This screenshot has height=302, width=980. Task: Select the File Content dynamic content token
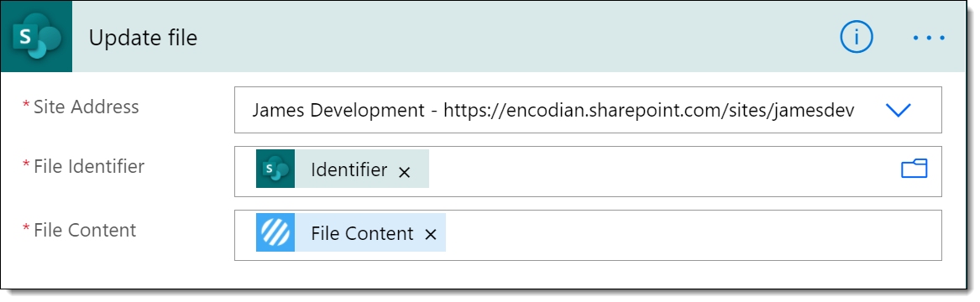(351, 232)
